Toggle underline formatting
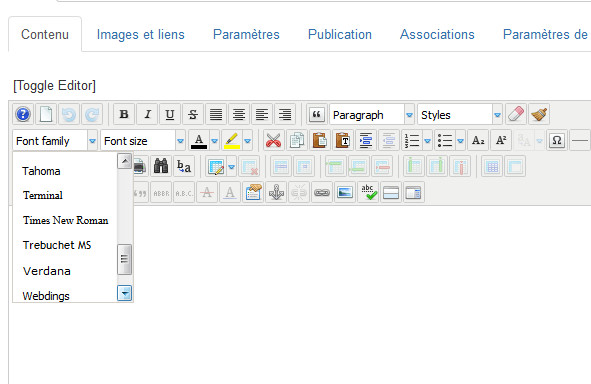The width and height of the screenshot is (591, 384). [x=170, y=114]
